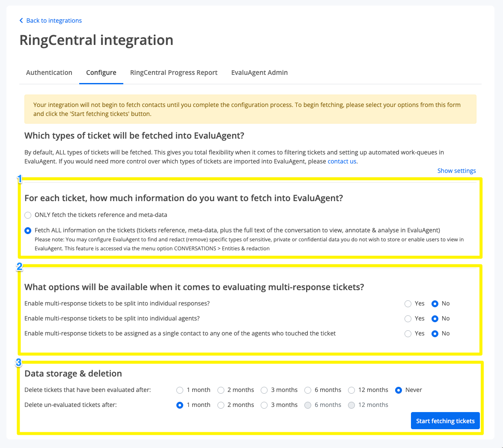Choose No for assigning as single contact
This screenshot has width=503, height=448.
tap(435, 334)
